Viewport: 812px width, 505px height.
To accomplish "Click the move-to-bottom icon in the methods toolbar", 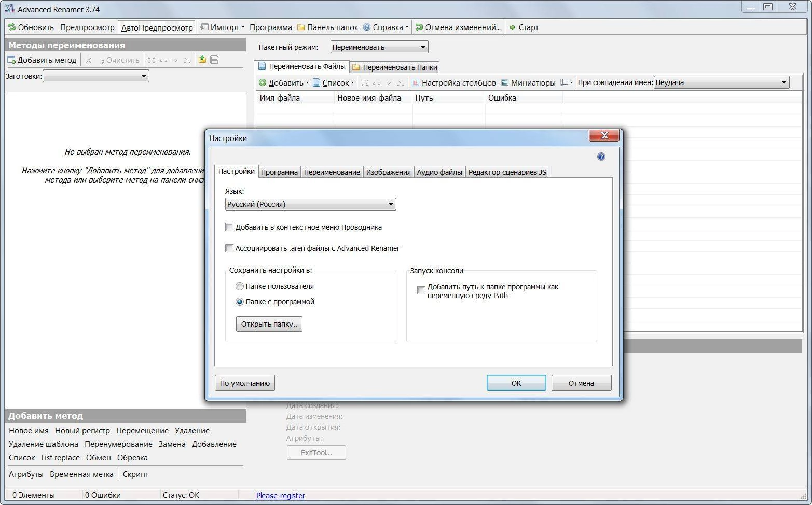I will (187, 60).
